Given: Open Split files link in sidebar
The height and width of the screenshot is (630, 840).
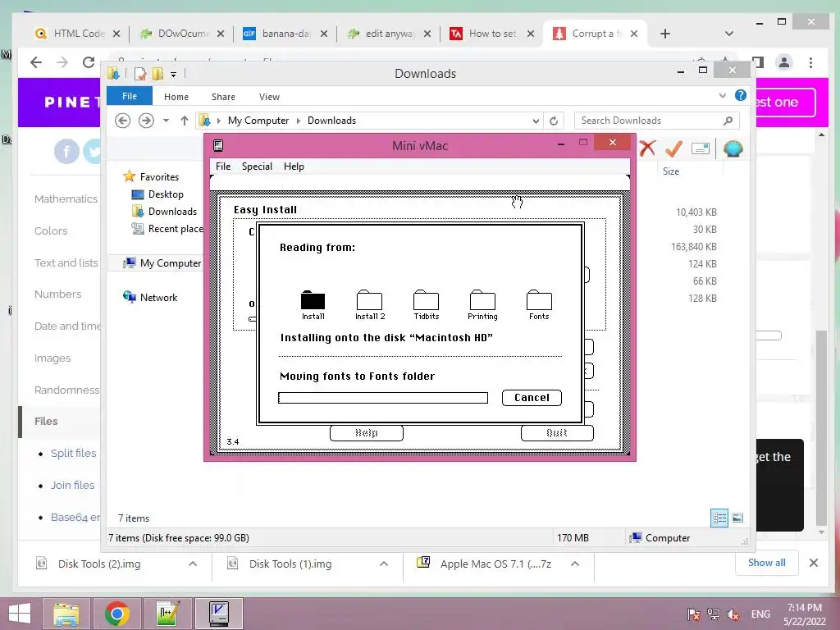Looking at the screenshot, I should [73, 453].
